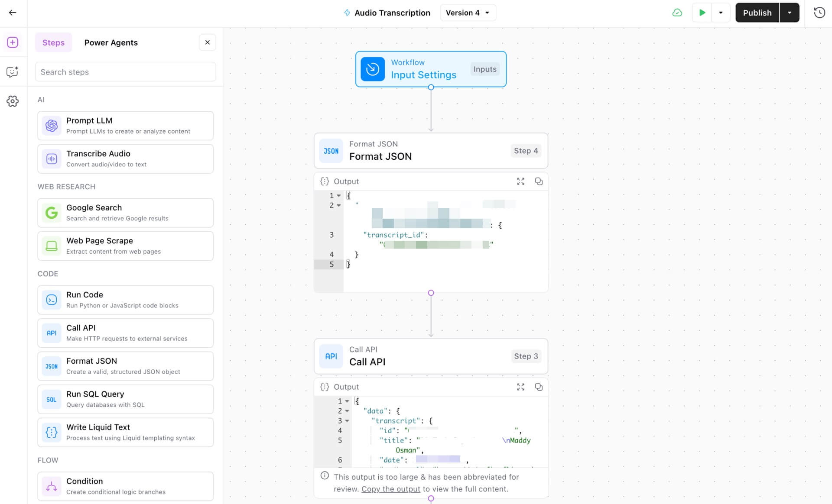Viewport: 832px width, 504px height.
Task: Open workflow settings via gear icon
Action: click(x=13, y=101)
